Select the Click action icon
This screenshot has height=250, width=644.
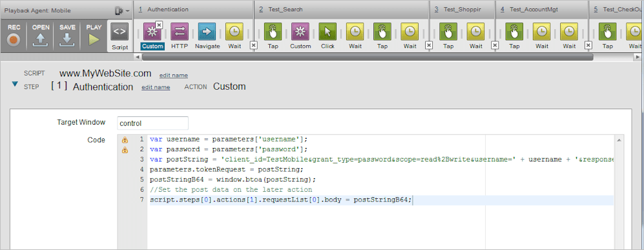pos(327,32)
